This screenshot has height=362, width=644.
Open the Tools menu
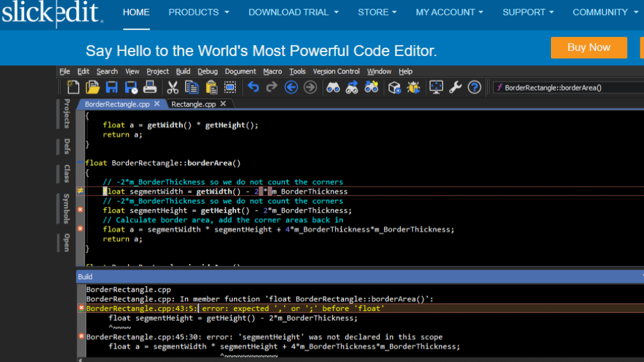297,72
